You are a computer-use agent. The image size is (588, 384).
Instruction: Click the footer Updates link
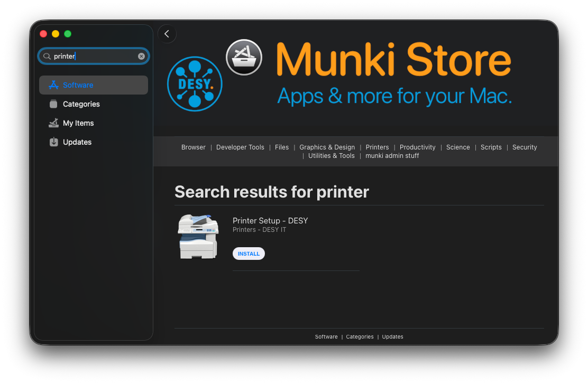tap(392, 337)
